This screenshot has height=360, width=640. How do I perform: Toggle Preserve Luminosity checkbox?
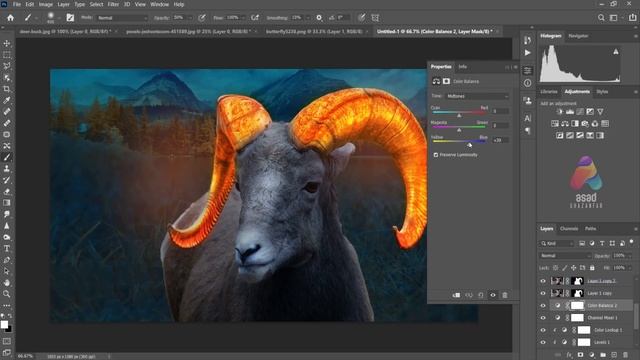pos(436,155)
